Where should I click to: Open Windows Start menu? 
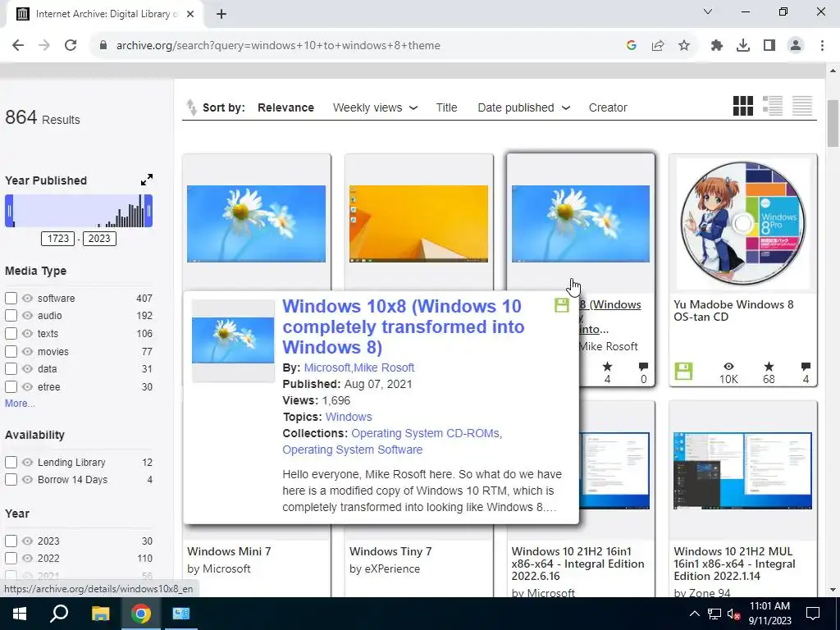(x=20, y=614)
